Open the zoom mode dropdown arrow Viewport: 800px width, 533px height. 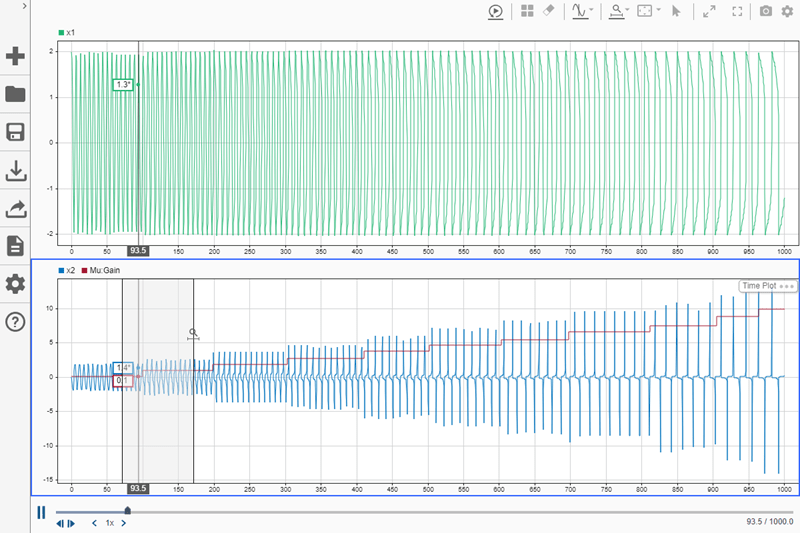(628, 10)
